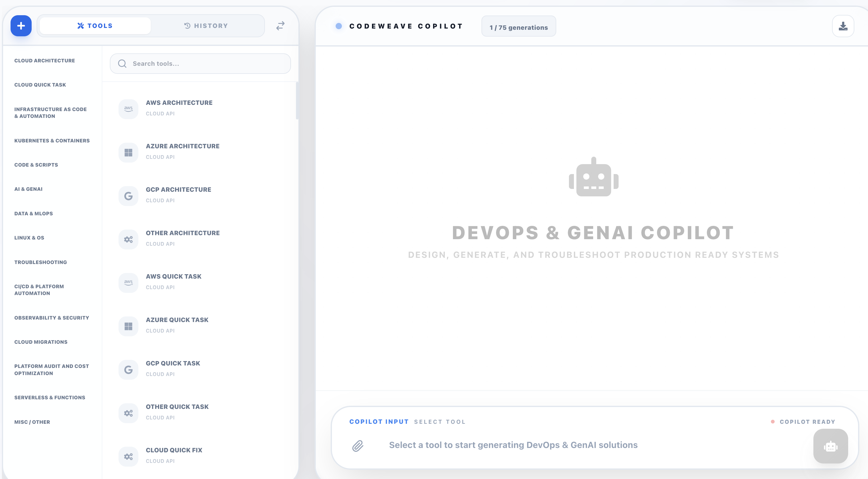Create new item with the plus button

[20, 26]
